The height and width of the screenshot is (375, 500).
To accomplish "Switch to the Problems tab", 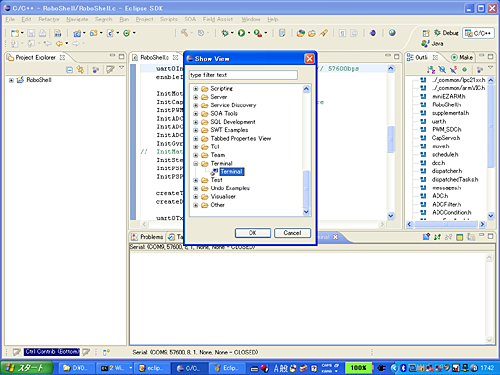I will 147,237.
